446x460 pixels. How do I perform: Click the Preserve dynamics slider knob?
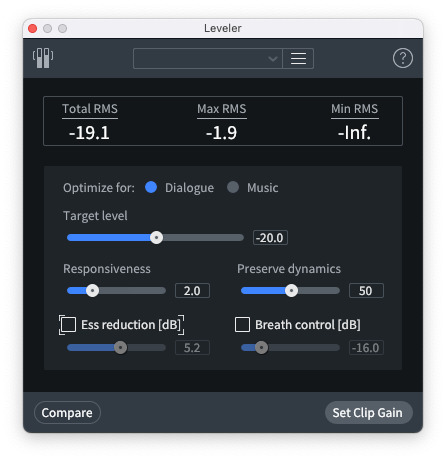point(291,291)
